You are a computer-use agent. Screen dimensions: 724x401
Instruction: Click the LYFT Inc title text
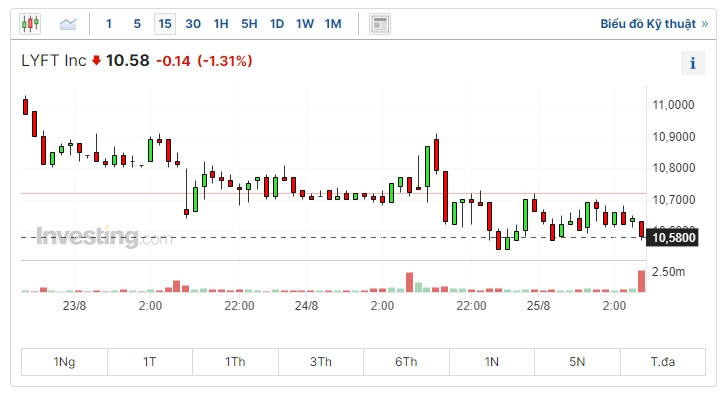54,61
